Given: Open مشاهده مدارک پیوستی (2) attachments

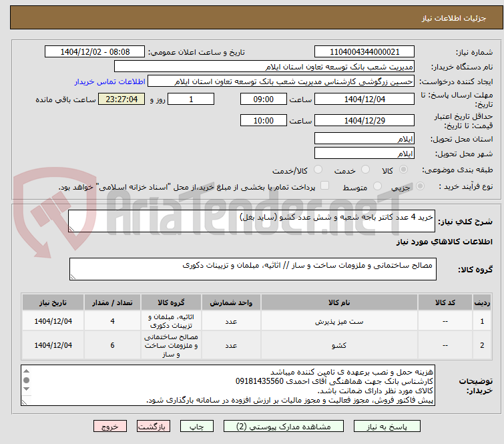Looking at the screenshot, I should 284,427.
